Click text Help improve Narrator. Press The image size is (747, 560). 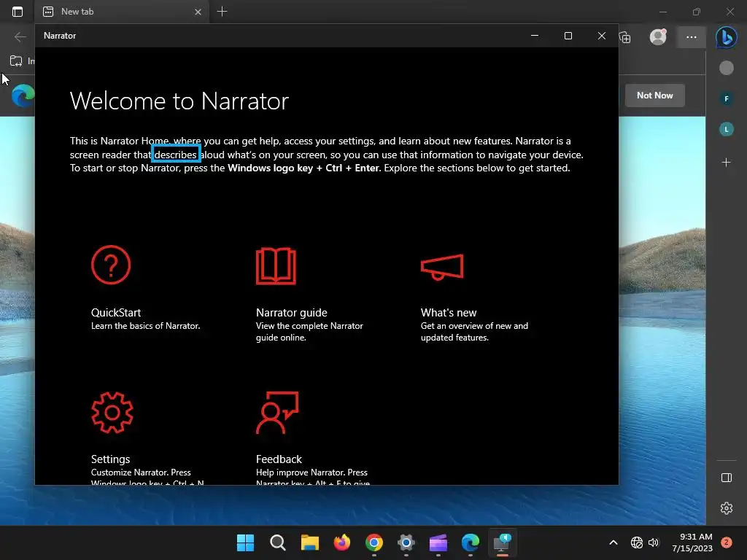click(x=311, y=472)
